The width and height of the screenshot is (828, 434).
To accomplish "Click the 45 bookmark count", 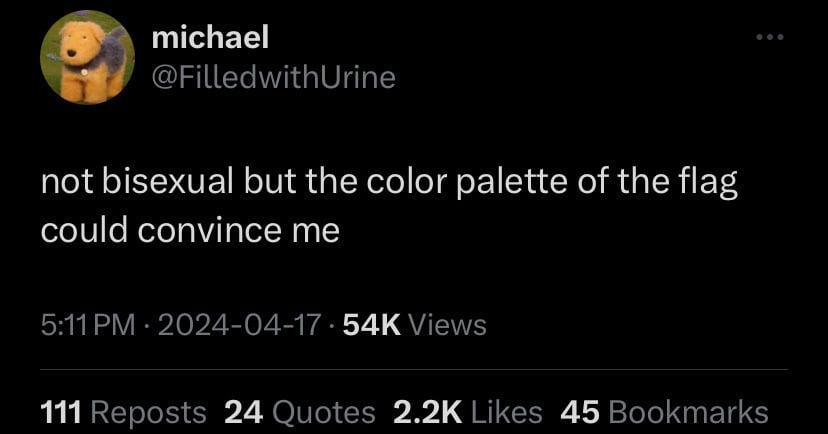I will (579, 412).
